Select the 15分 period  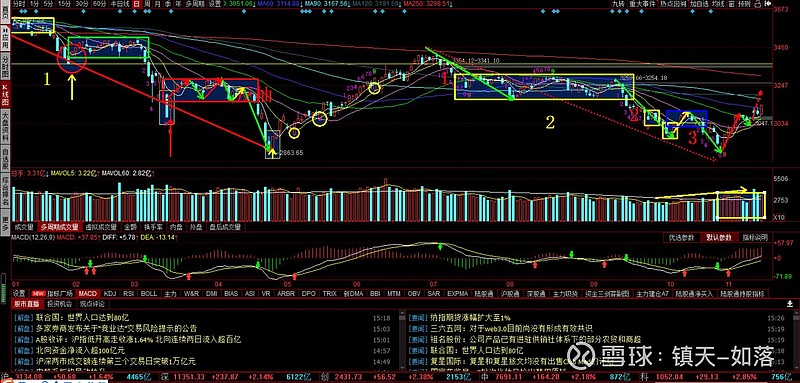click(64, 4)
